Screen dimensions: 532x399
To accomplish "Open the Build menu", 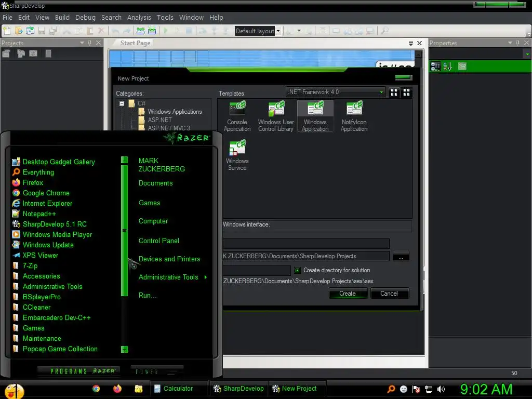I will (62, 17).
